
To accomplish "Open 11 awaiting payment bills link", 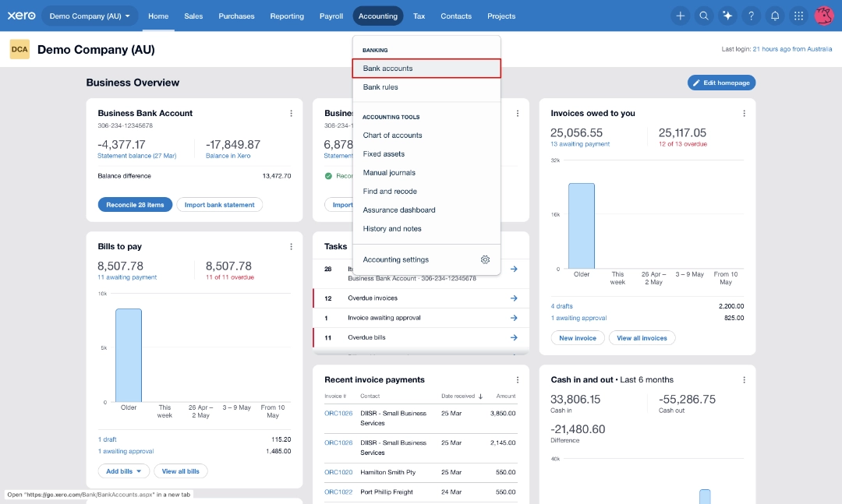I will pyautogui.click(x=127, y=277).
